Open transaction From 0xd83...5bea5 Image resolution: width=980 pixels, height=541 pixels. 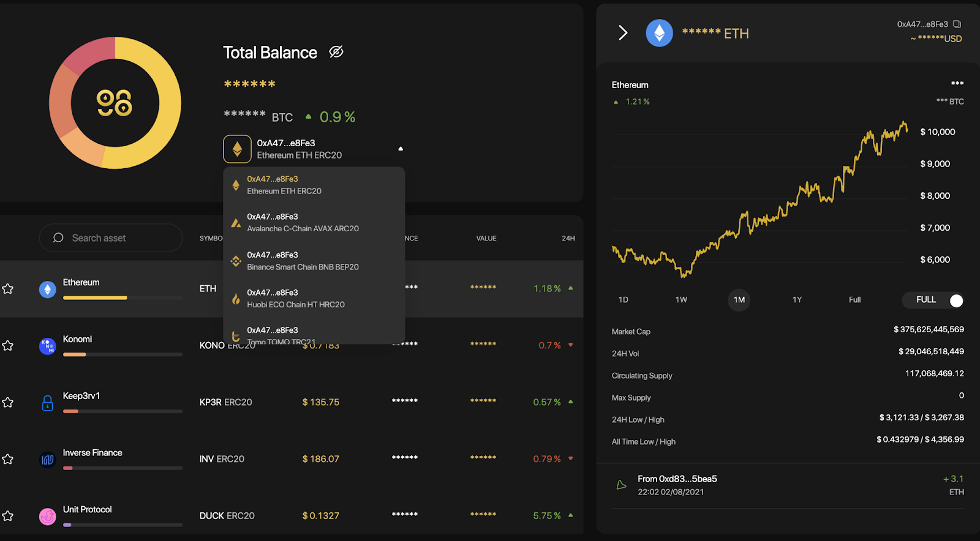pyautogui.click(x=788, y=485)
